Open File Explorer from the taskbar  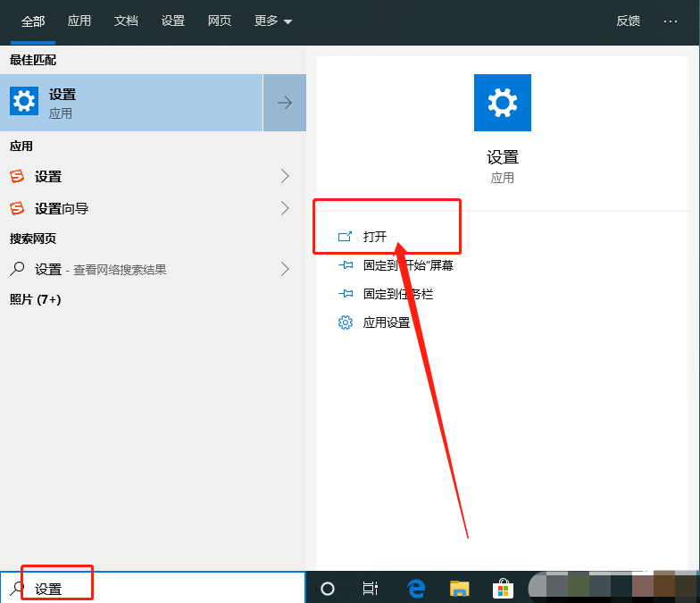point(459,588)
